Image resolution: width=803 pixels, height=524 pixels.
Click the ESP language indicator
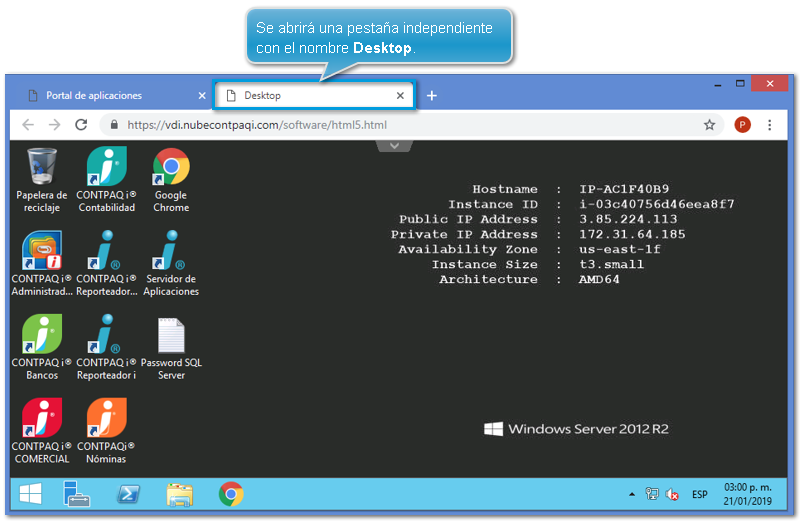pos(700,494)
